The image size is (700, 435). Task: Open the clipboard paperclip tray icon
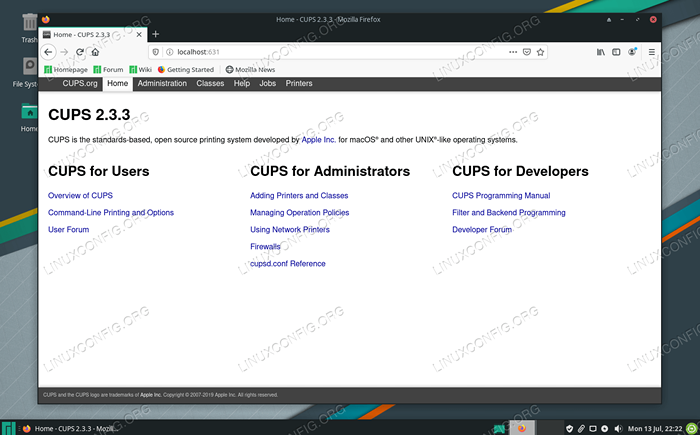pos(581,429)
